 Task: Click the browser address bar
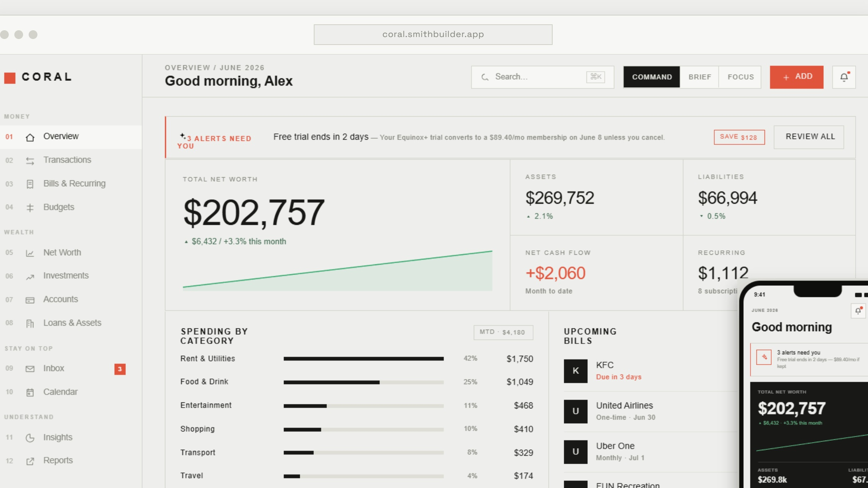click(433, 35)
